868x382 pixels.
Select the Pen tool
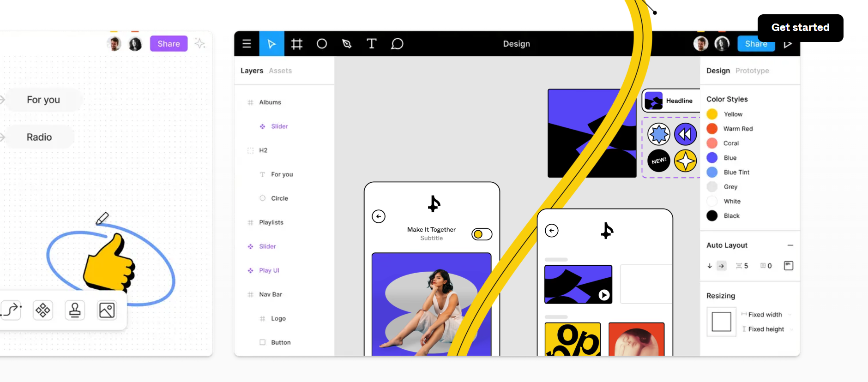pos(347,44)
